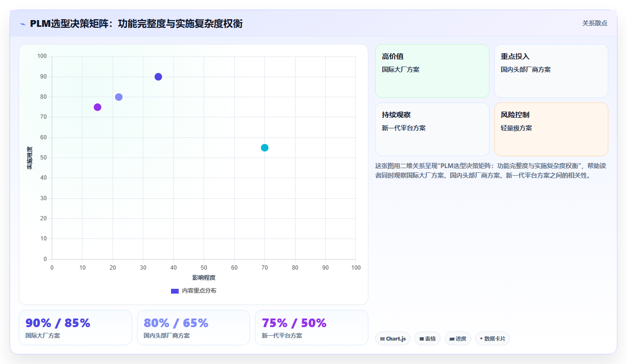Toggle the 内容重点分布 legend item
627x364 pixels.
click(194, 291)
